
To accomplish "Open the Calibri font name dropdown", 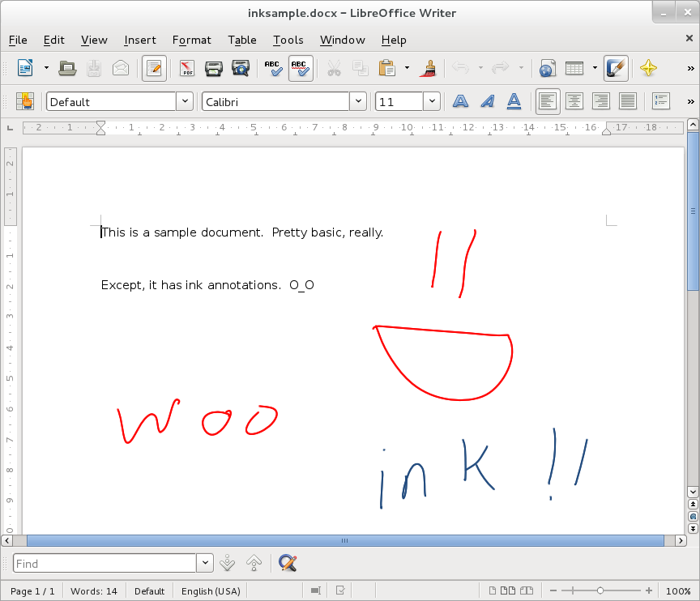I will pos(357,100).
